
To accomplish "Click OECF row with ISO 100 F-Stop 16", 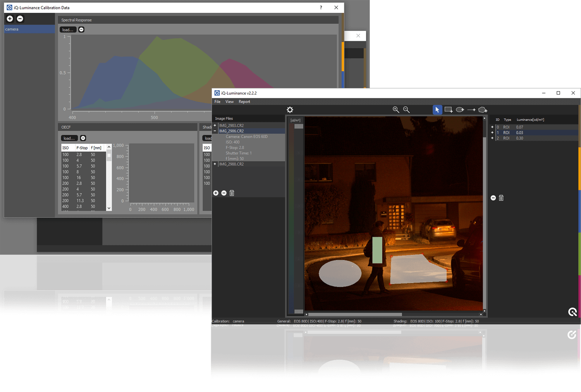I will click(84, 177).
